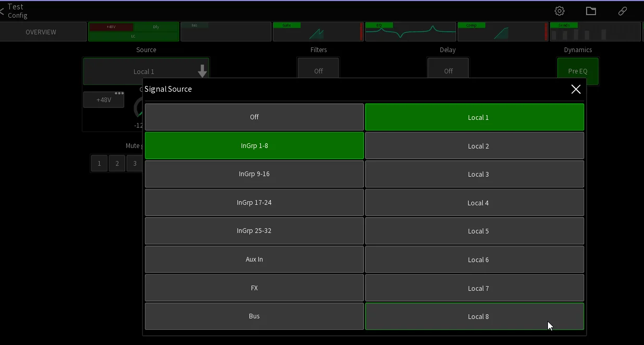
Task: Set signal source to Off
Action: click(254, 117)
